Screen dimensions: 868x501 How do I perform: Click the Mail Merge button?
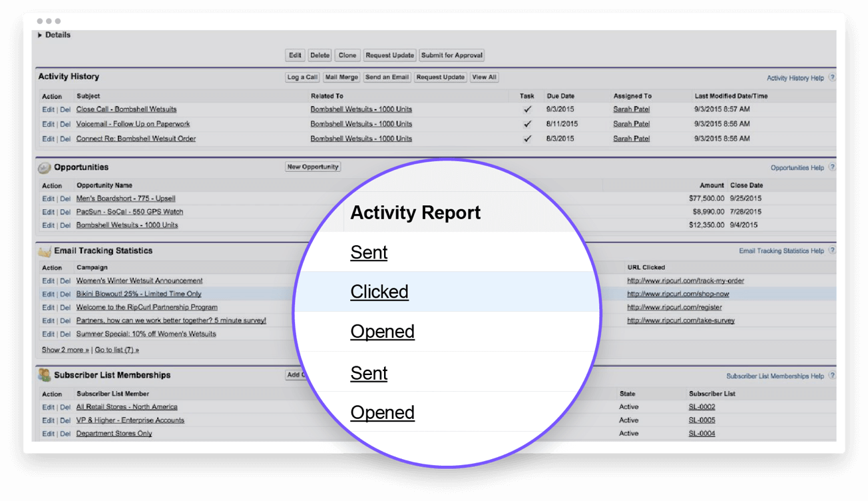341,77
